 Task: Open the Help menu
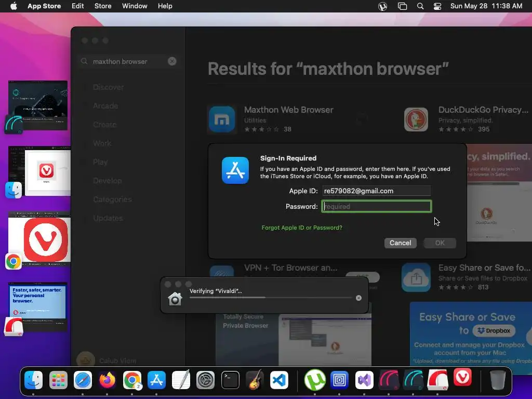click(165, 6)
